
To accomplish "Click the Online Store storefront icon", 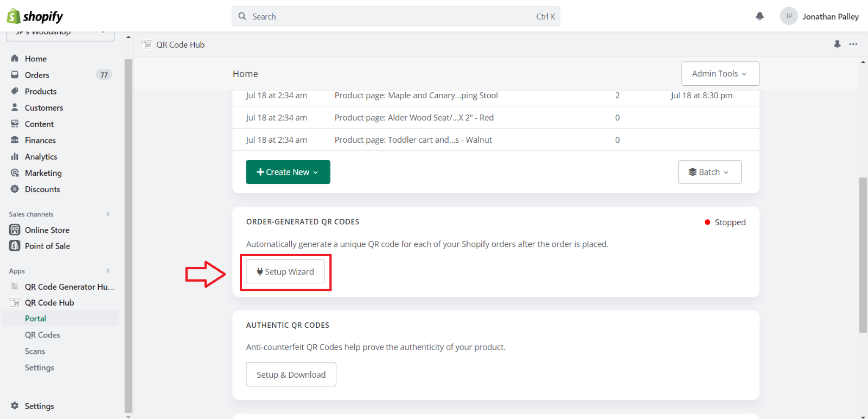I will pos(15,230).
